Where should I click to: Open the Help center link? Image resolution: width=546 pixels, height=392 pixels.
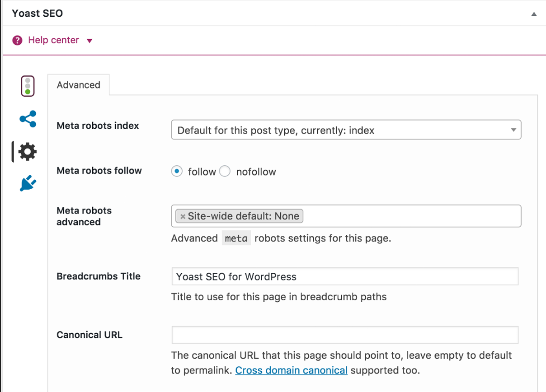(x=53, y=40)
